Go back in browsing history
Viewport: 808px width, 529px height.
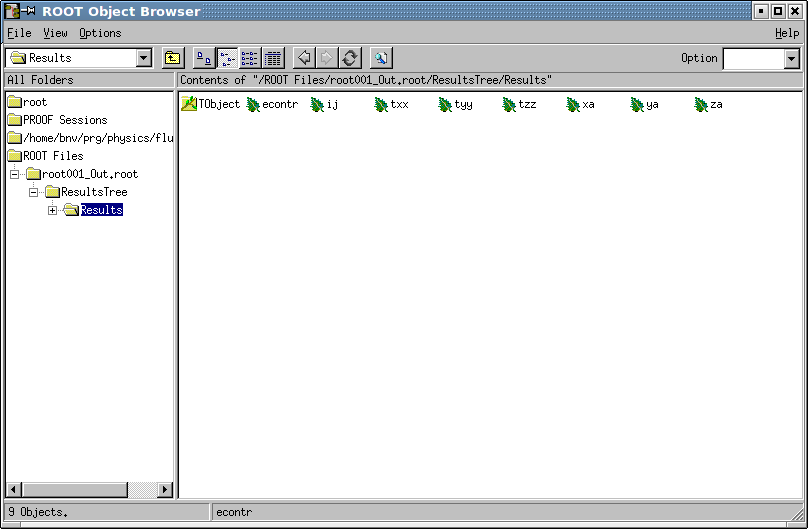coord(304,58)
